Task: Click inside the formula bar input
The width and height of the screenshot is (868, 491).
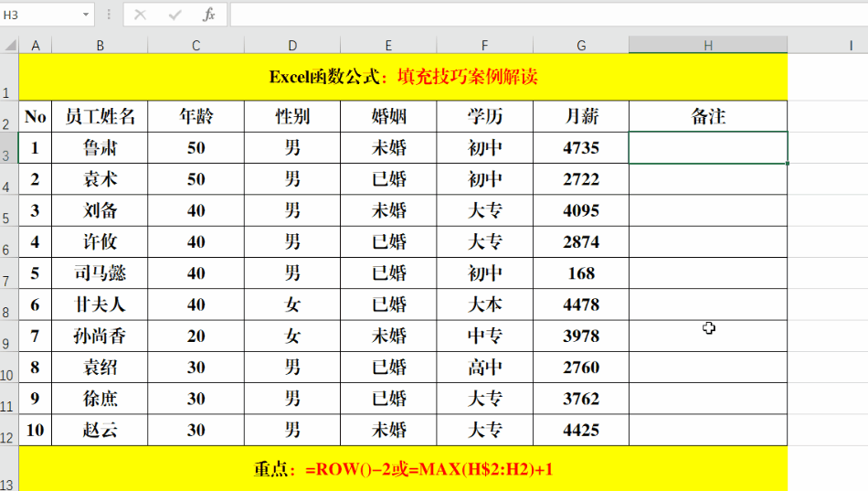Action: click(548, 15)
